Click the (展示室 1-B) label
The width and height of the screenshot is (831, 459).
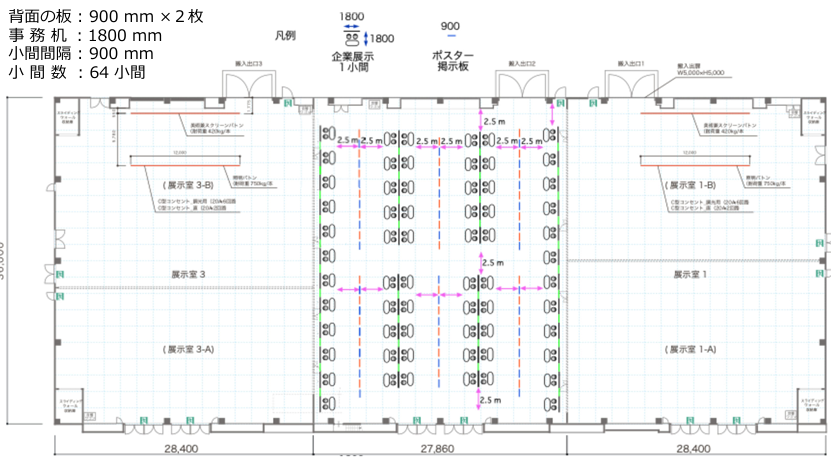pyautogui.click(x=691, y=185)
